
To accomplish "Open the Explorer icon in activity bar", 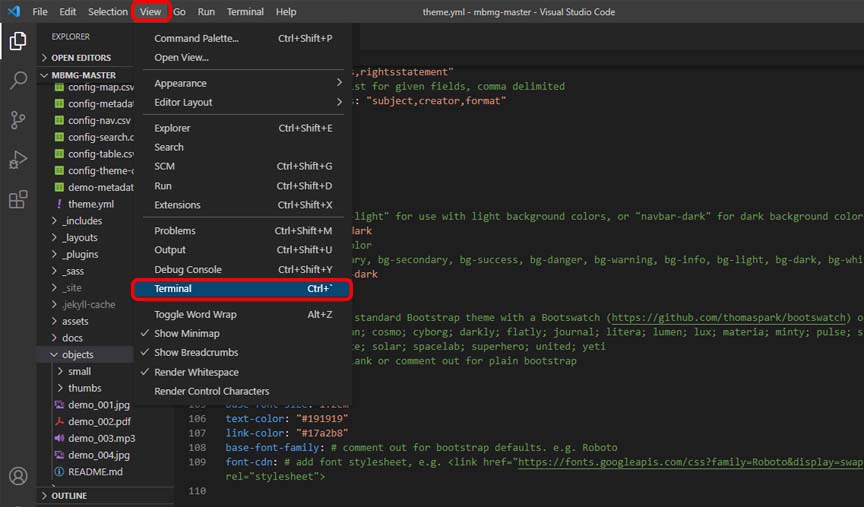I will [17, 41].
